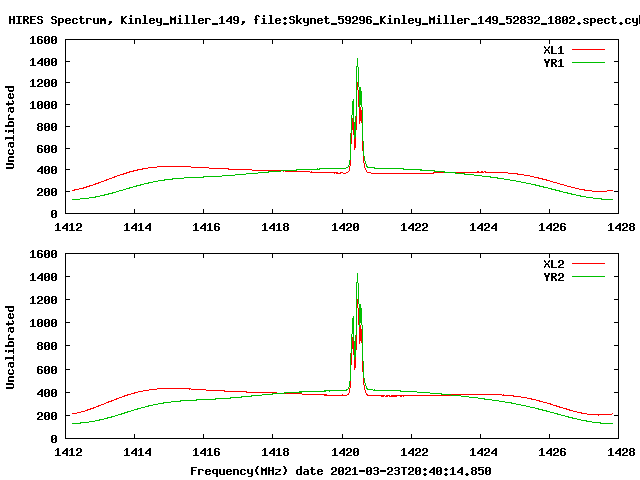Select the YR2 legend label
This screenshot has height=480, width=640.
[553, 277]
